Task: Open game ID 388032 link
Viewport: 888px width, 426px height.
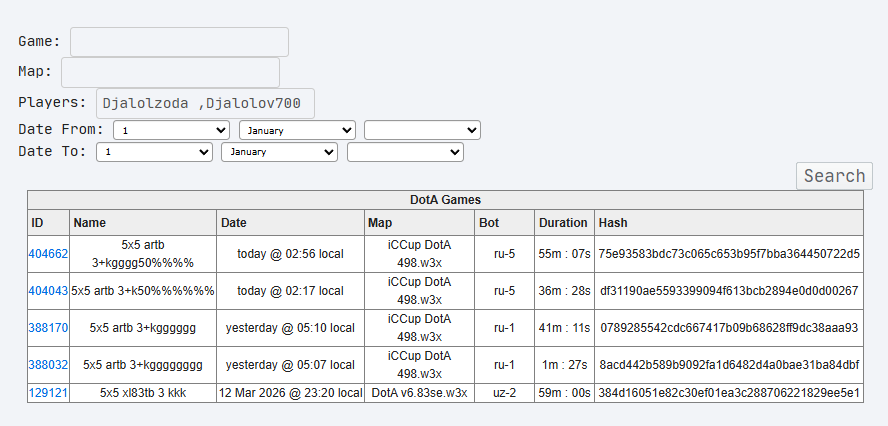Action: 48,365
